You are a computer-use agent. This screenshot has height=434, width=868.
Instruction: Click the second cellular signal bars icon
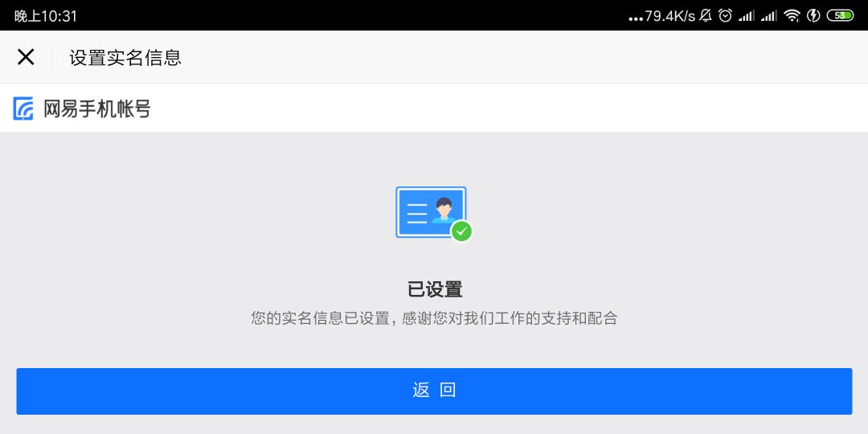(769, 16)
